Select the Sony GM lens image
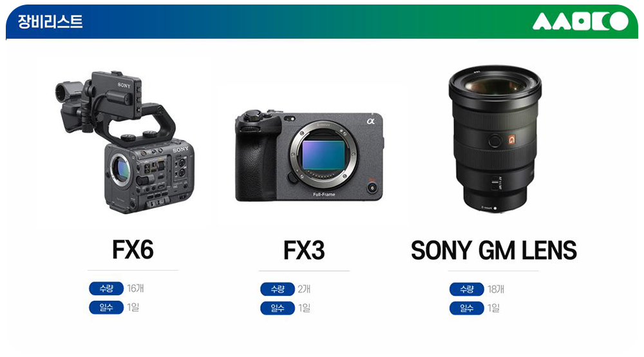This screenshot has width=644, height=357. pos(495,139)
